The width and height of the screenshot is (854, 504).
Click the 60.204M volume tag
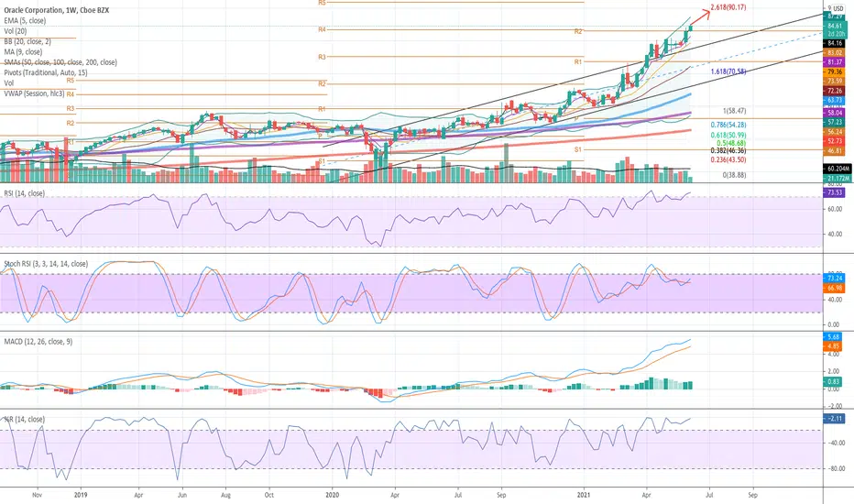pos(838,169)
